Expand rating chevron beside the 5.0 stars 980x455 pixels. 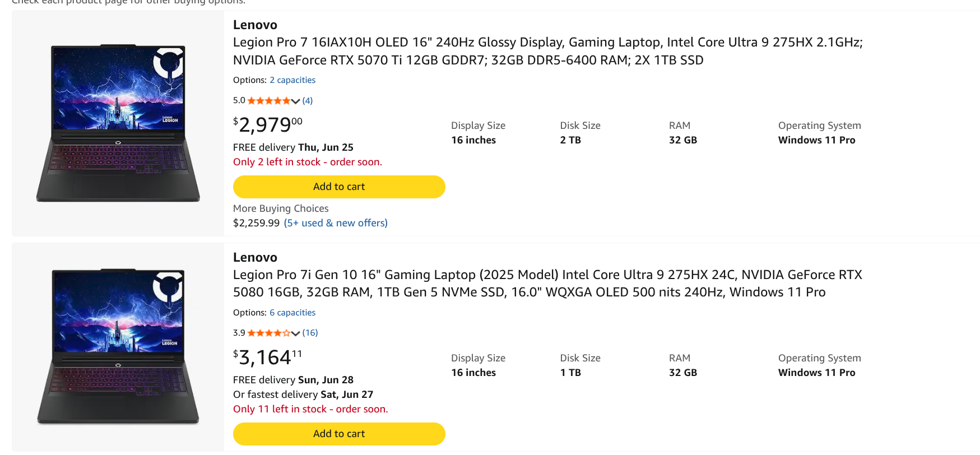[x=295, y=101]
